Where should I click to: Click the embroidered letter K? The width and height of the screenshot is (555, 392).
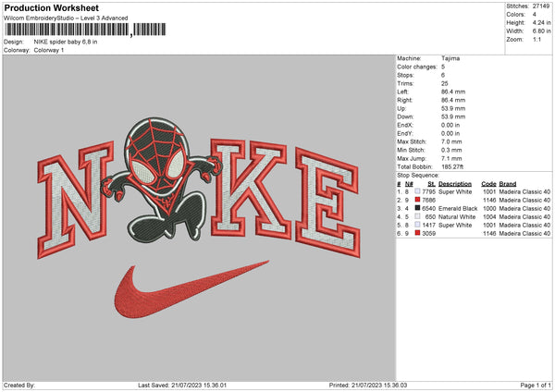pyautogui.click(x=250, y=189)
